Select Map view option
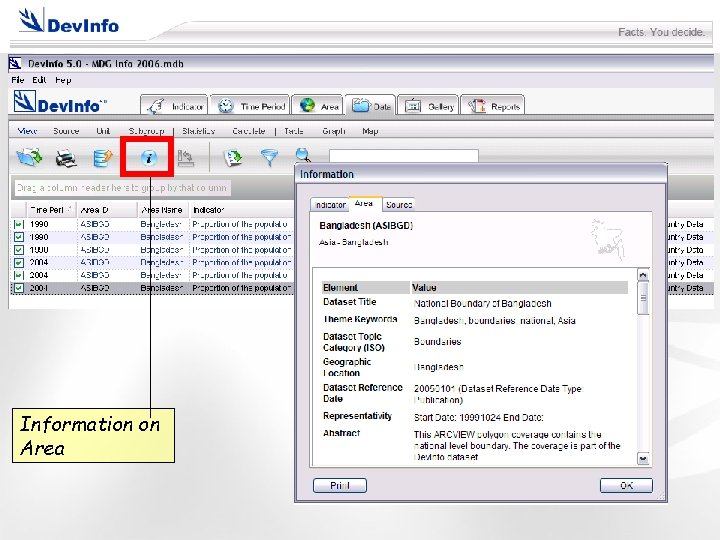This screenshot has height=540, width=720. 370,131
